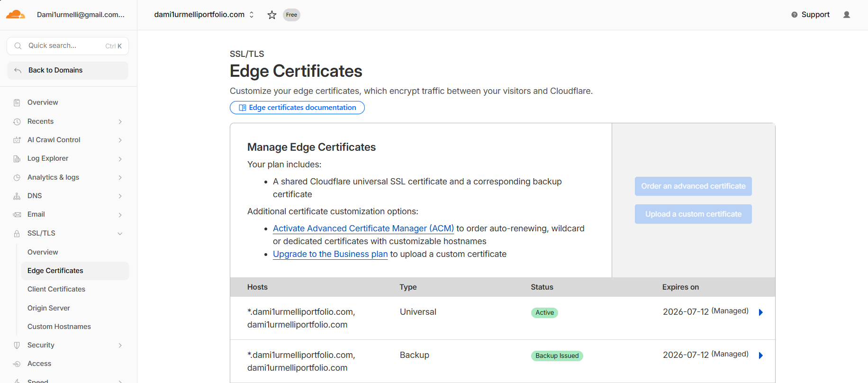Click the Universal row expiry date 2026-07-12
This screenshot has width=868, height=383.
(686, 312)
